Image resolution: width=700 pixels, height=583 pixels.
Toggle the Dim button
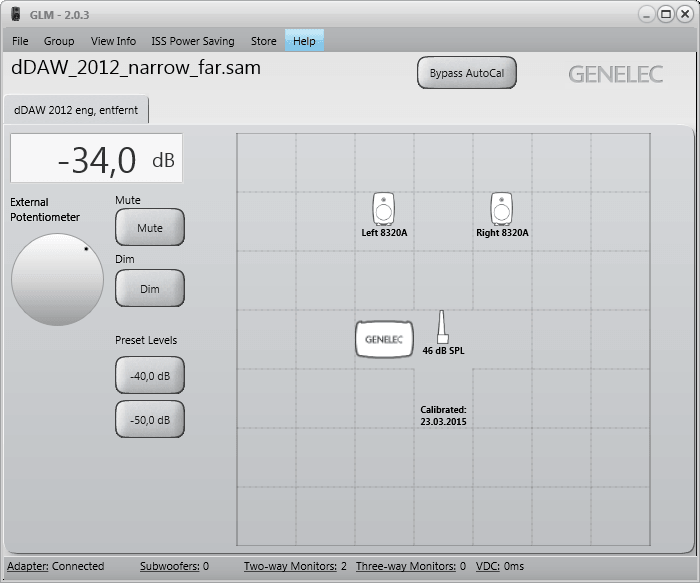click(150, 289)
